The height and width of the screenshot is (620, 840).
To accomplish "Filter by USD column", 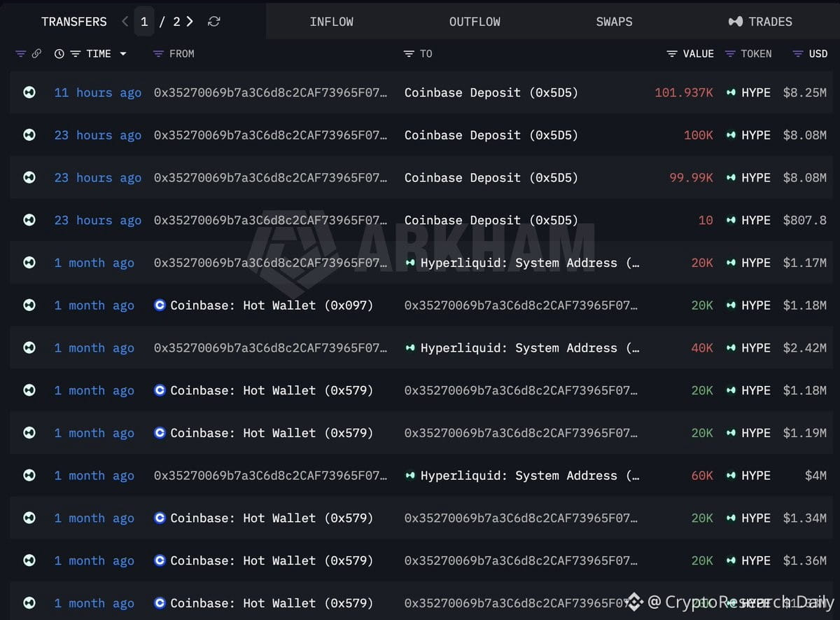I will tap(797, 54).
